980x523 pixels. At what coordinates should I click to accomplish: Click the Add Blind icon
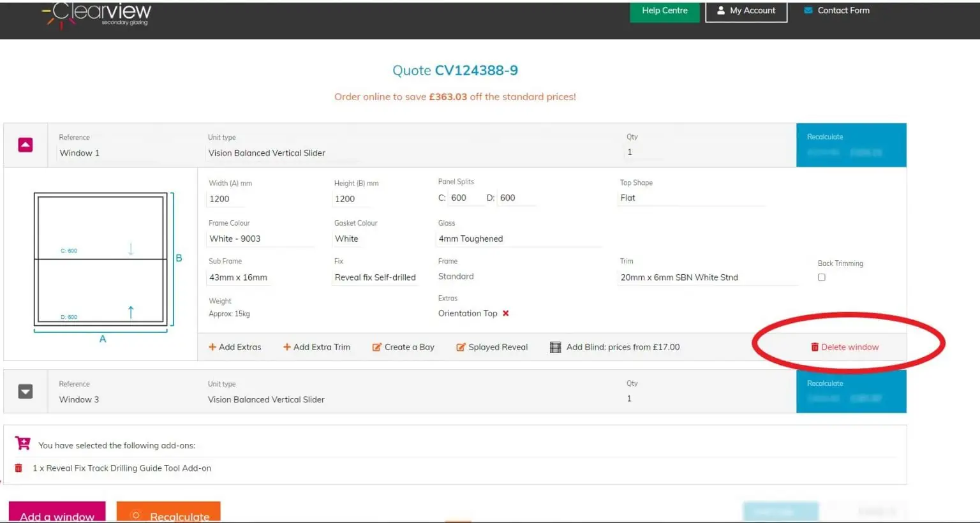556,347
